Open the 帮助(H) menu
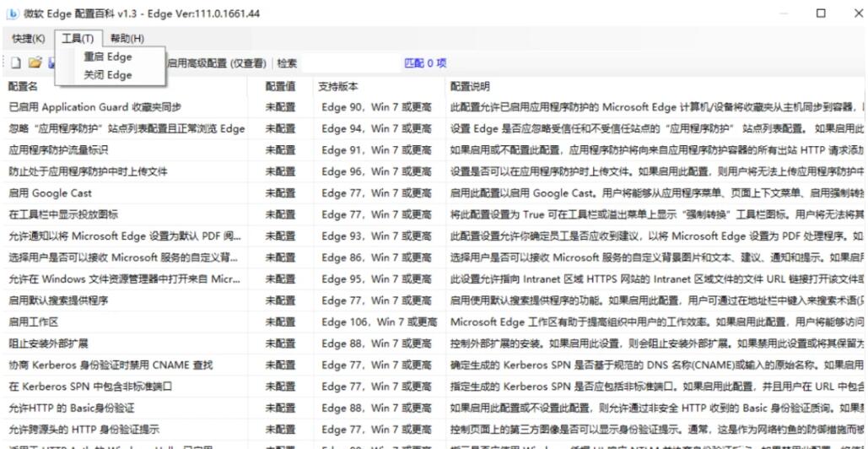Screen dimensions: 868x449 tap(127, 38)
